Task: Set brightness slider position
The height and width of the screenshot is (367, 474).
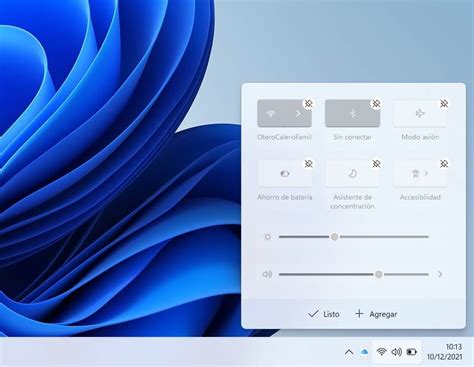Action: (334, 237)
